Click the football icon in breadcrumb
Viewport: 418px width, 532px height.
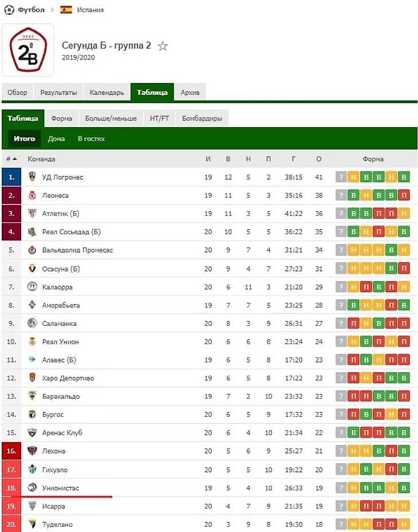(x=9, y=10)
